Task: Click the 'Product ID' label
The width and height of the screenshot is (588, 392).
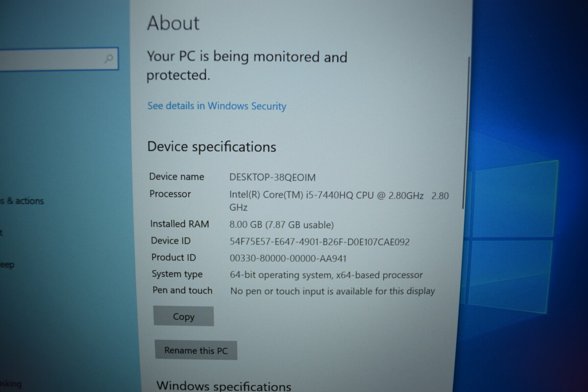Action: [x=173, y=257]
